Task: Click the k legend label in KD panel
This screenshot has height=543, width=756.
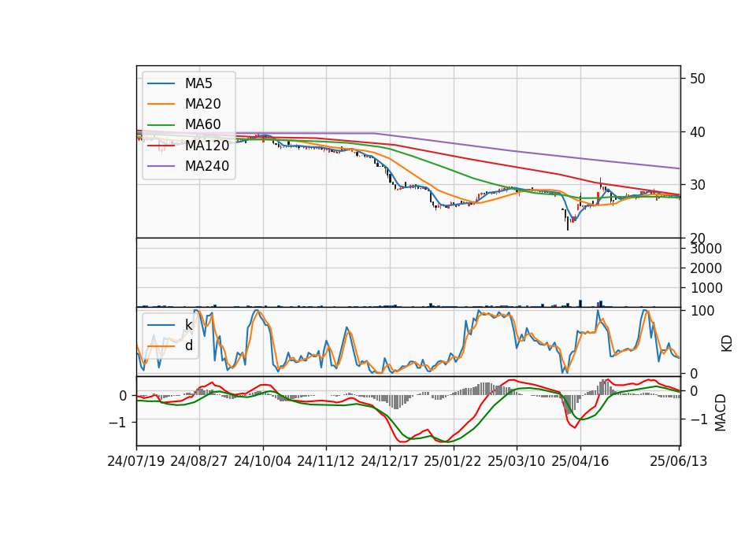Action: [188, 325]
